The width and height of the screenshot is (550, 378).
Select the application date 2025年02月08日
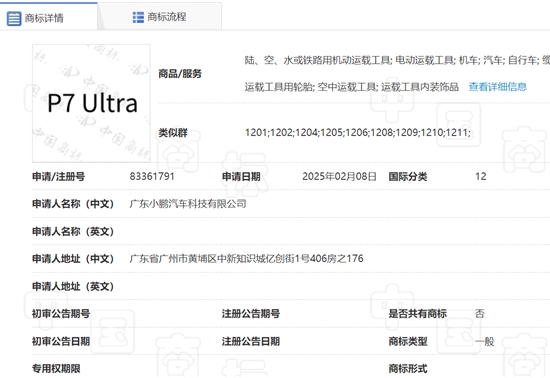tap(339, 176)
